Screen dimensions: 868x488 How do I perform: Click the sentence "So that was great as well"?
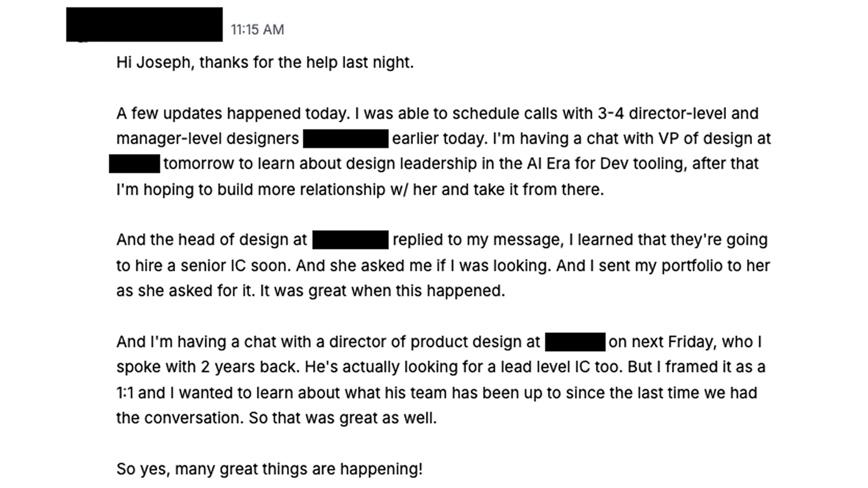(x=343, y=418)
